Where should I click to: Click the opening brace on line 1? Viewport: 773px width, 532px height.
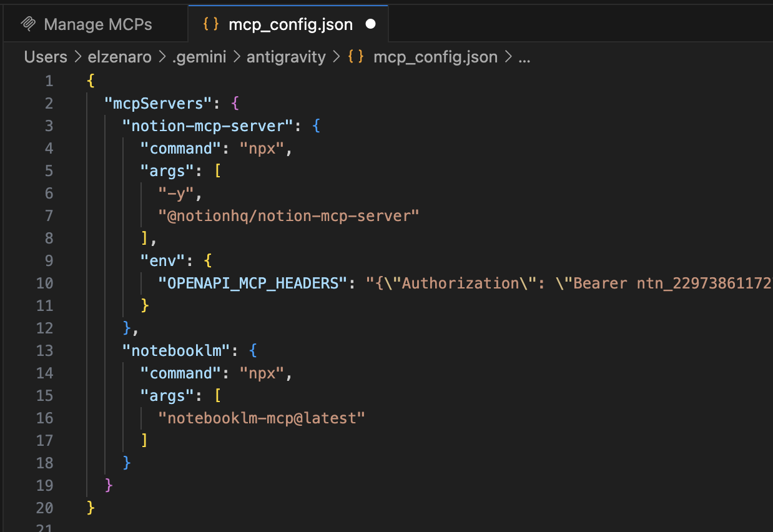(x=91, y=81)
